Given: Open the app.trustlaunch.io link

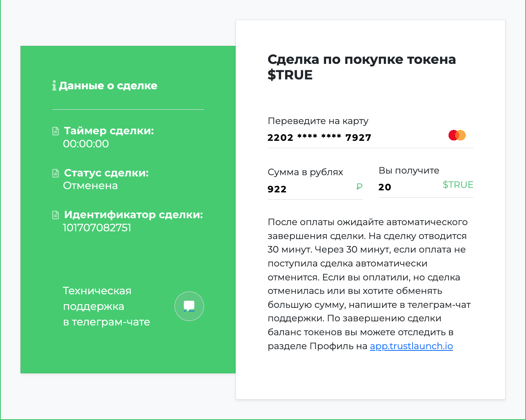Looking at the screenshot, I should (411, 346).
